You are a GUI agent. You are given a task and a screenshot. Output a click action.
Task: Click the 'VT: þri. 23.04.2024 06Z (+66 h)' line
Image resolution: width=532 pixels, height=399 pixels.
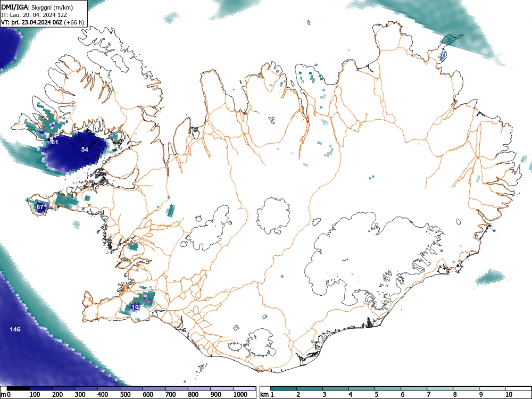click(x=43, y=22)
